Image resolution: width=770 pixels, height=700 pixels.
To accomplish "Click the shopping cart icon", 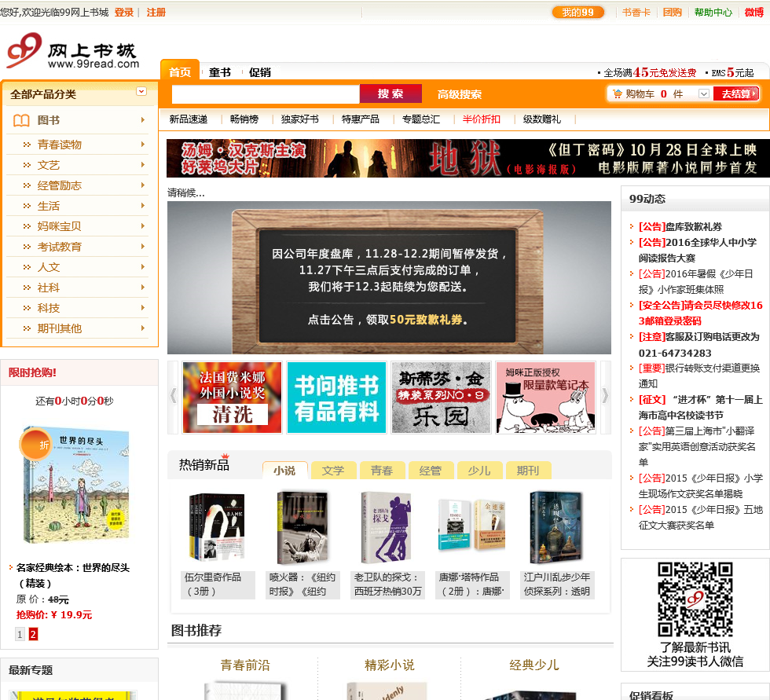I will point(618,93).
